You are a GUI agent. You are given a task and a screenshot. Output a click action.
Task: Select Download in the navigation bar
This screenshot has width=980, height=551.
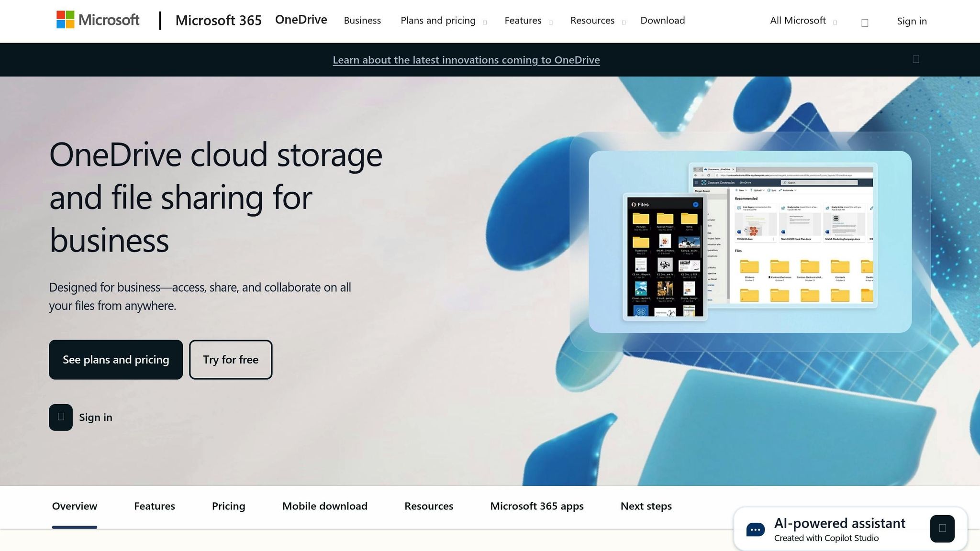(662, 21)
